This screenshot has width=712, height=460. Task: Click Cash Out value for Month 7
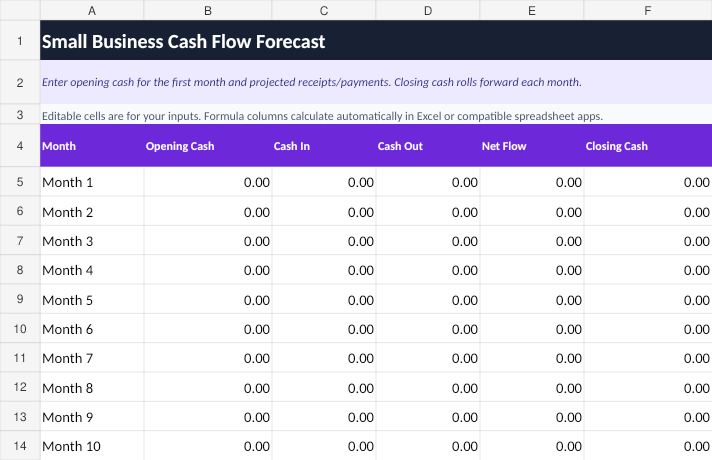click(x=428, y=358)
